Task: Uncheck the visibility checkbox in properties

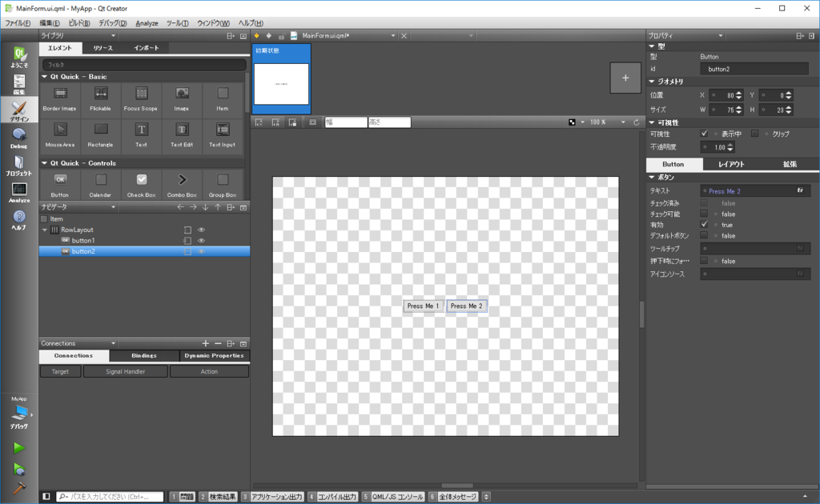Action: coord(704,134)
